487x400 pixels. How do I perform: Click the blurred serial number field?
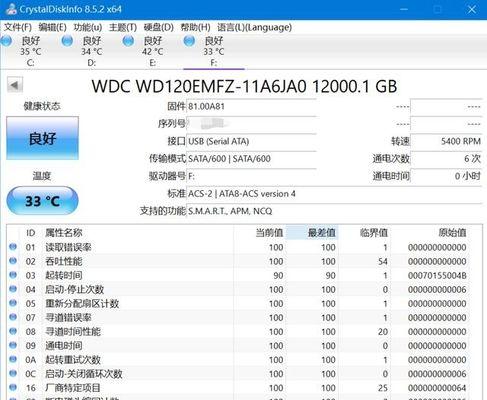point(251,124)
